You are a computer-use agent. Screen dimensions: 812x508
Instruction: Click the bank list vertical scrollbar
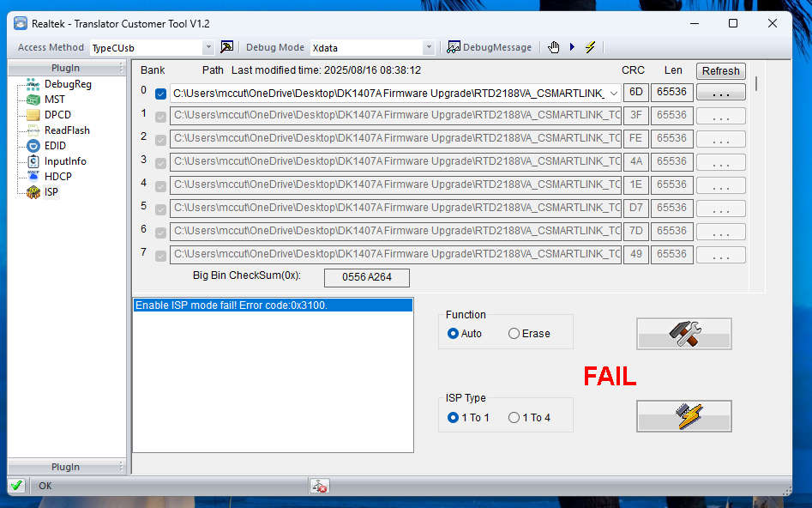click(756, 176)
